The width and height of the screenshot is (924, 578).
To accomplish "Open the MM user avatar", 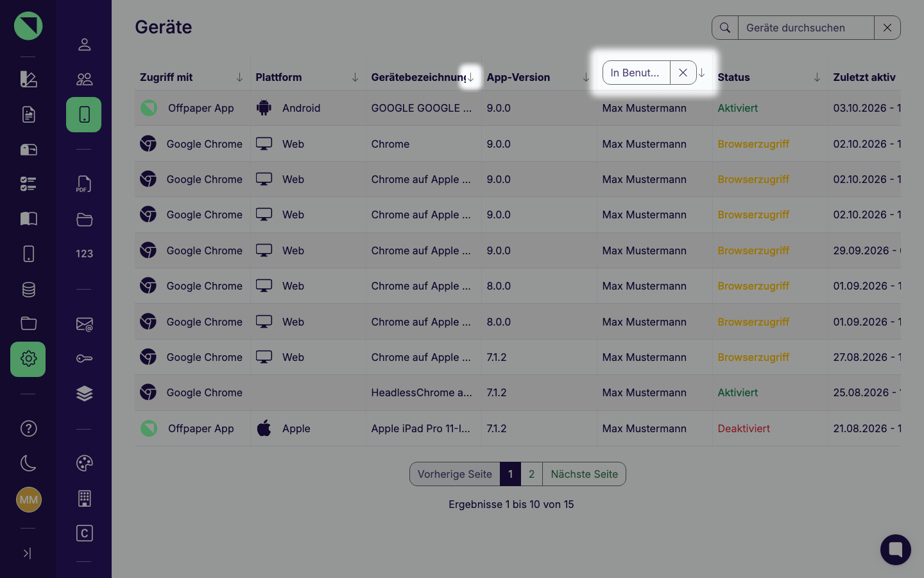I will coord(28,500).
